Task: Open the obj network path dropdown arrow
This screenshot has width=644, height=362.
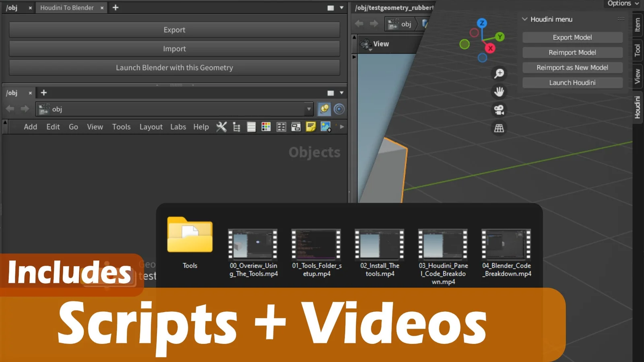Action: (308, 109)
